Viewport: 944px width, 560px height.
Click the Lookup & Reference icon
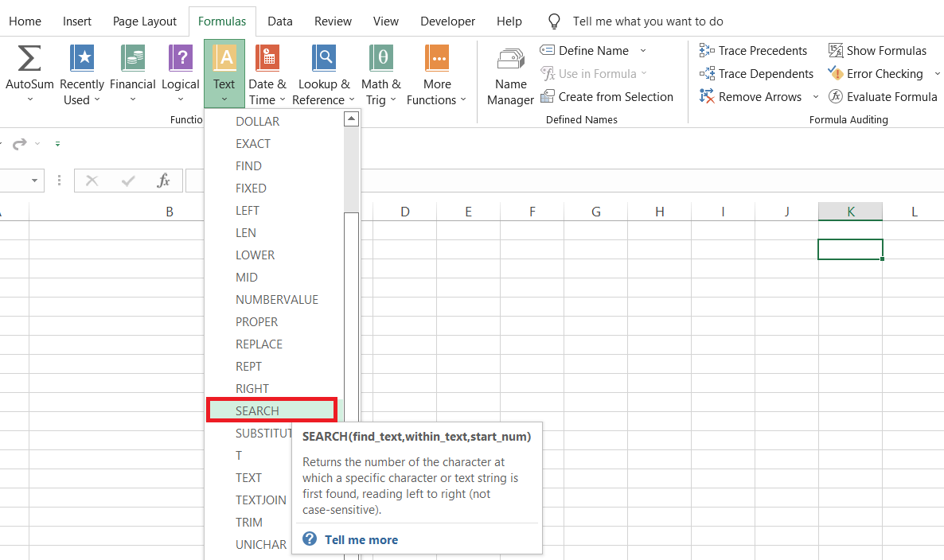324,60
